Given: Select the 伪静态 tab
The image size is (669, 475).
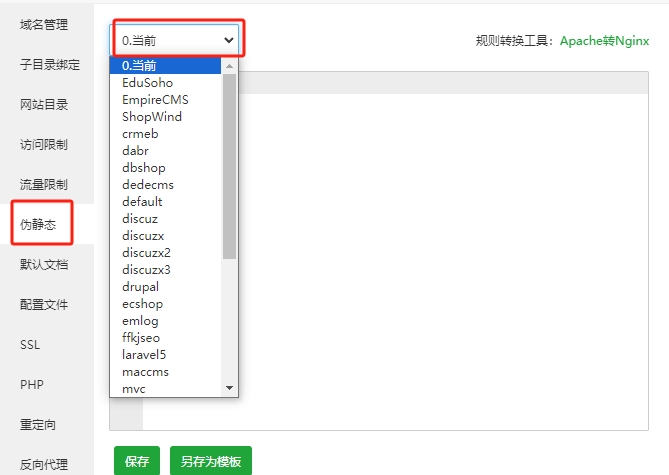Looking at the screenshot, I should click(x=38, y=224).
